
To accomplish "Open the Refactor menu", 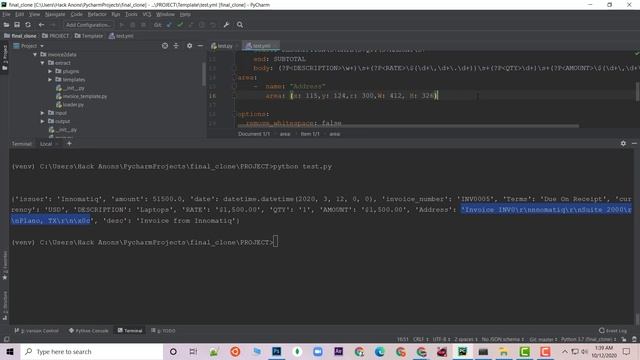I will [x=97, y=14].
